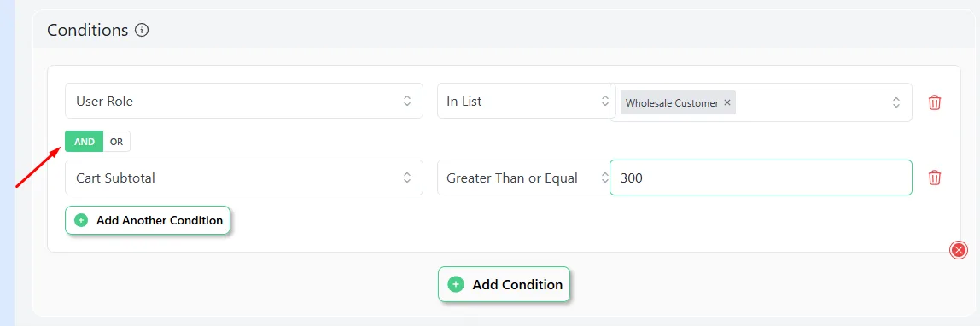Switch condition logic to OR

(x=117, y=141)
